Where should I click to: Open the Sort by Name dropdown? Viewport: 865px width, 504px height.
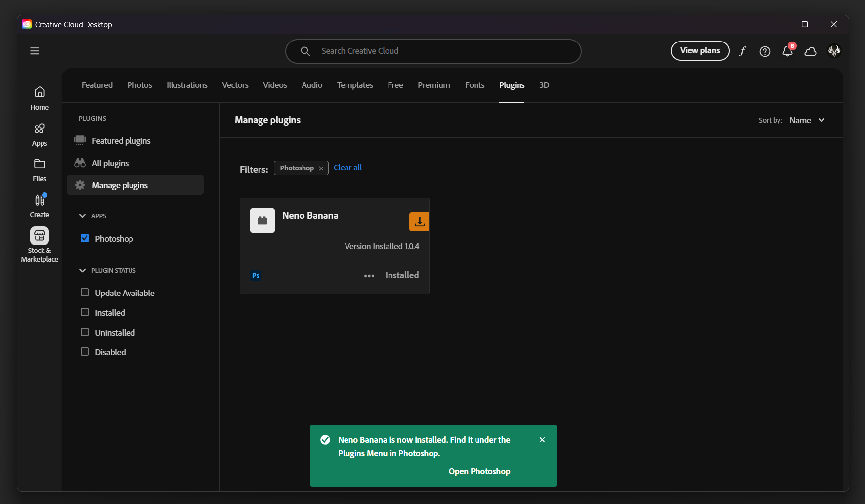pyautogui.click(x=807, y=120)
